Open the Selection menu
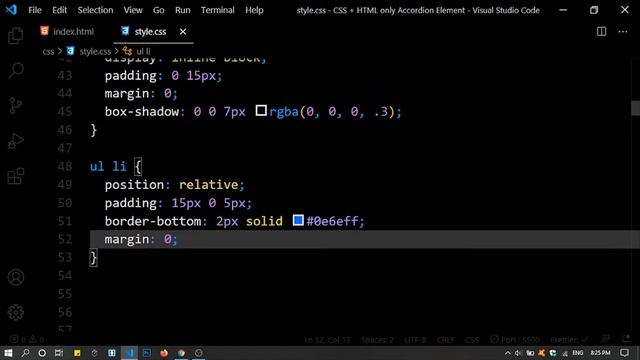The height and width of the screenshot is (360, 640). (x=96, y=10)
